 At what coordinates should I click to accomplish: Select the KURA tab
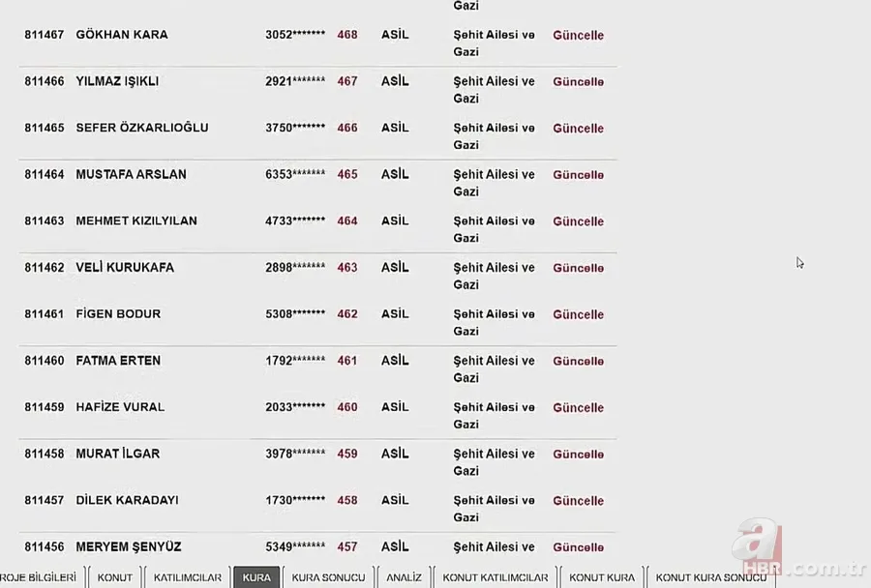coord(256,577)
